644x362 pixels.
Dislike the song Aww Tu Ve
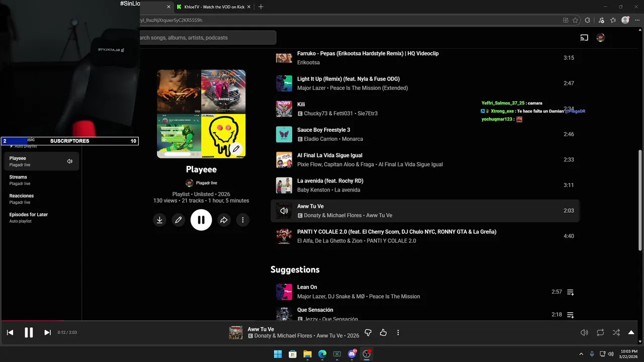coord(368,332)
